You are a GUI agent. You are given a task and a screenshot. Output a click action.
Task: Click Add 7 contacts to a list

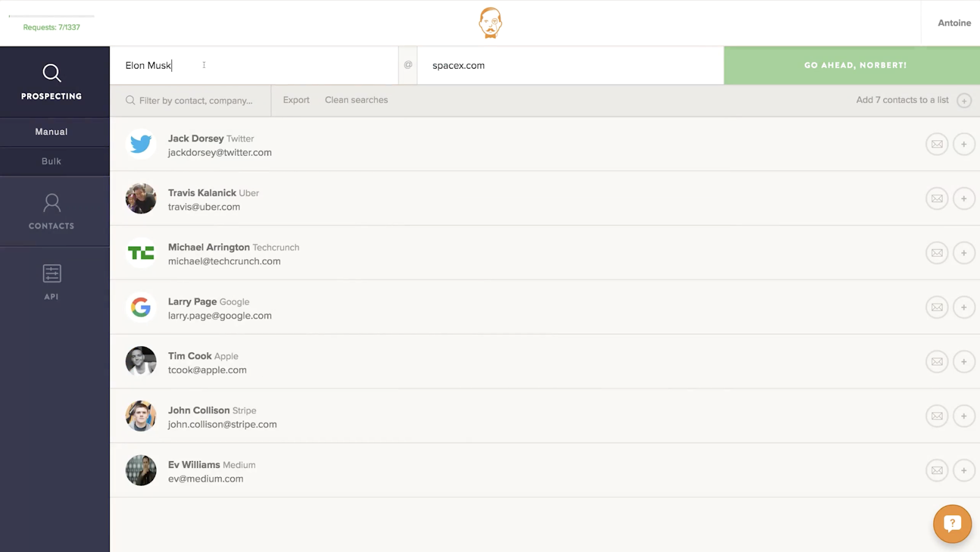[902, 100]
